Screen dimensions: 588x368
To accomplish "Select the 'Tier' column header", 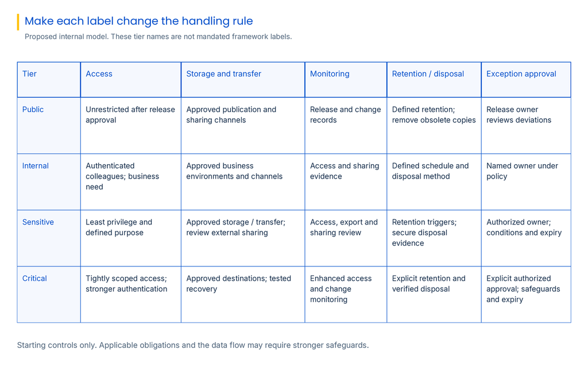I will (x=49, y=80).
